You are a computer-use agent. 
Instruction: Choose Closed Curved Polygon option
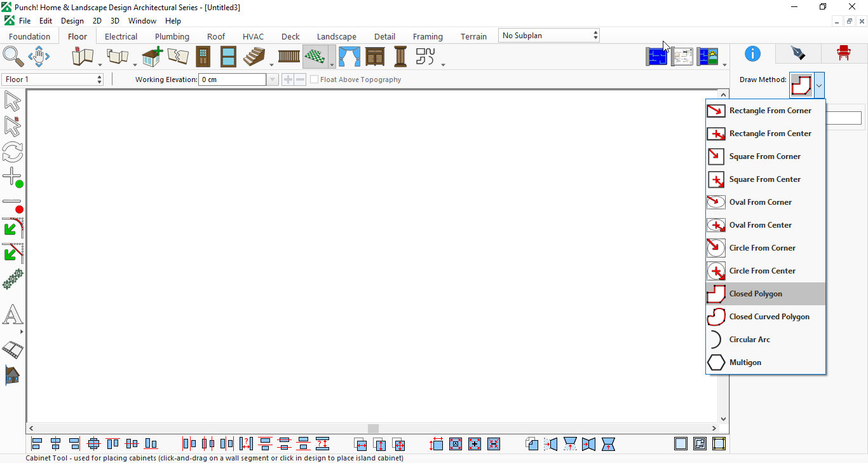[x=766, y=317]
